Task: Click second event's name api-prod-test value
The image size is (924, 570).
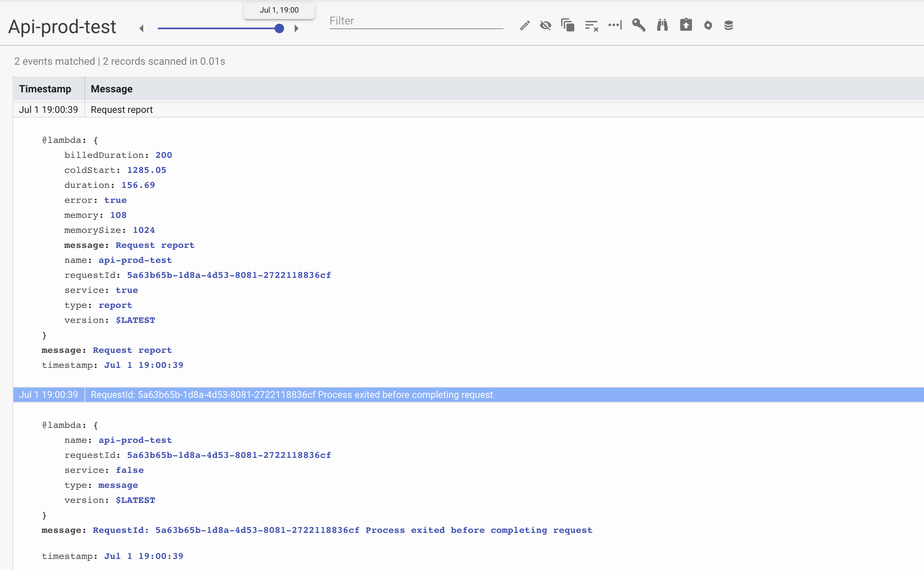Action: [x=135, y=440]
